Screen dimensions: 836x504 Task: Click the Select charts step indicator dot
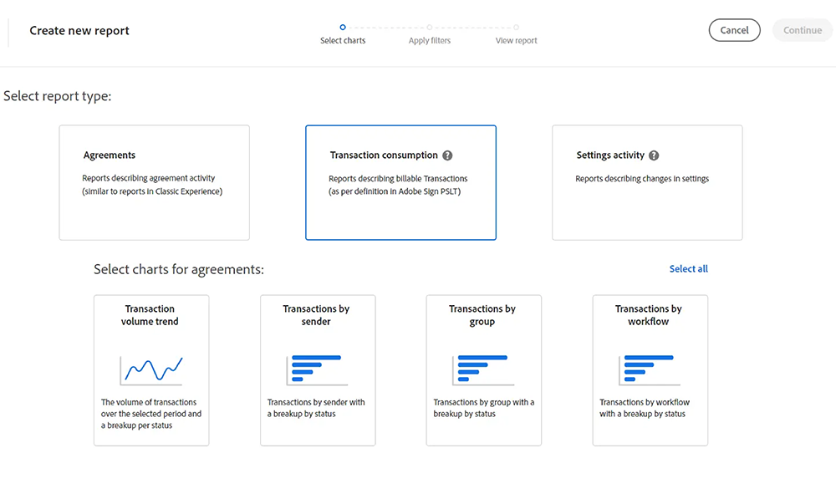[343, 27]
